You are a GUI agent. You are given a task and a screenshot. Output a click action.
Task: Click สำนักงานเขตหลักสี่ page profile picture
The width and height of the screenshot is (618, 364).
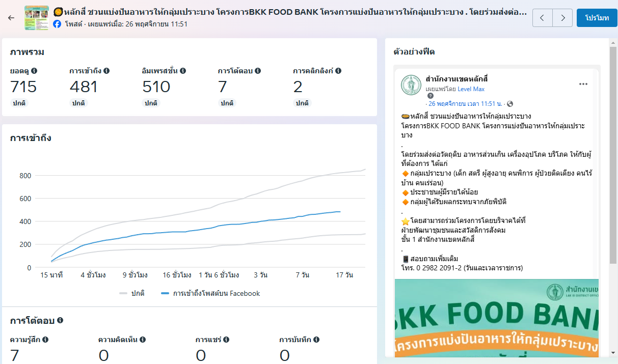point(411,85)
